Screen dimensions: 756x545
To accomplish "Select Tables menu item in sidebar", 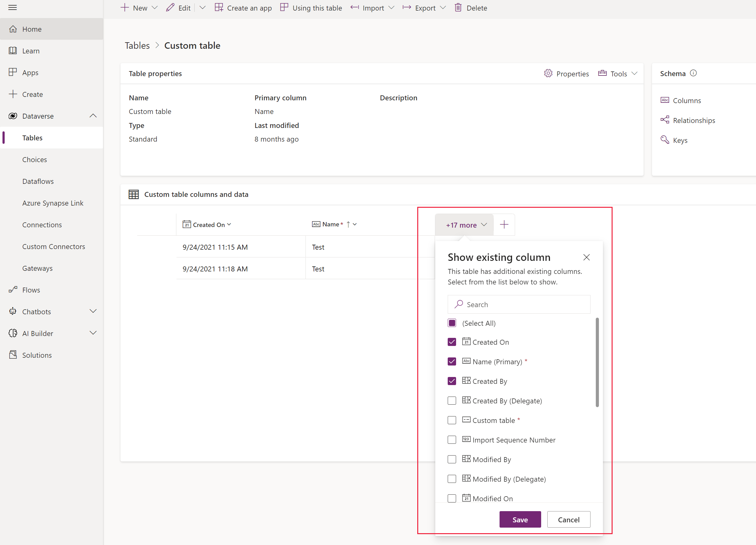I will [32, 138].
